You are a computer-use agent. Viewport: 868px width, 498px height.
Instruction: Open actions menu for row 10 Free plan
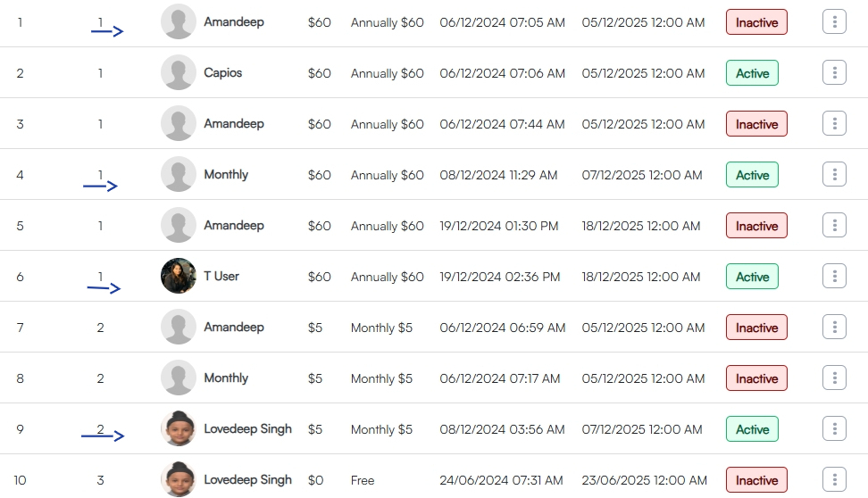(834, 480)
